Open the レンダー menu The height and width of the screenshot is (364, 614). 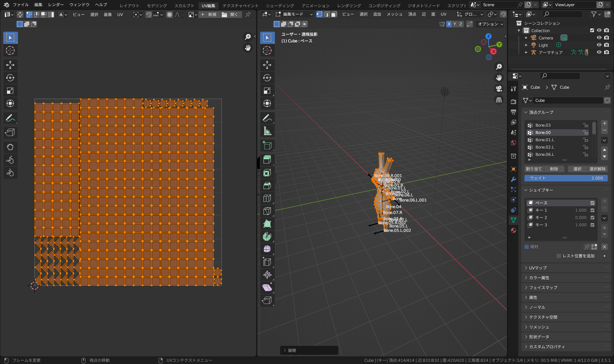pos(56,5)
